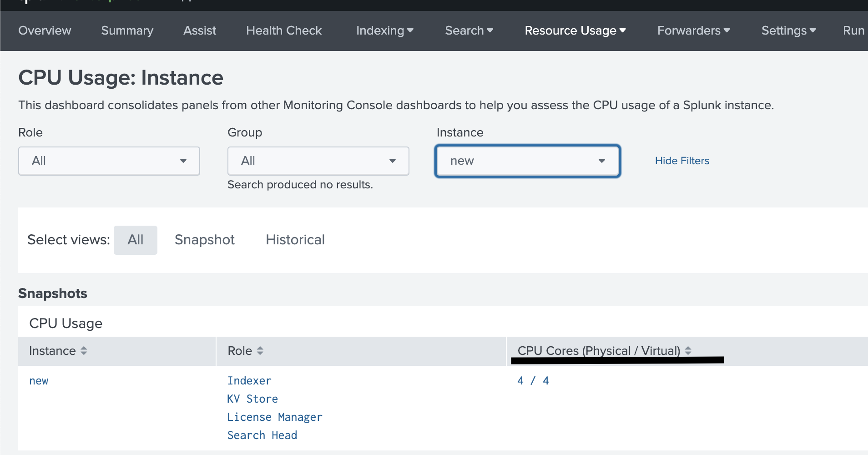
Task: Sort by CPU Cores column arrows
Action: coord(688,350)
